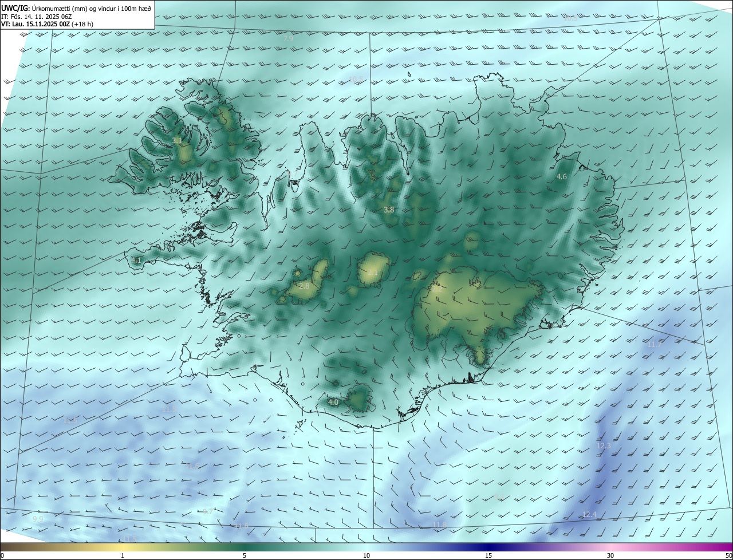Click the 2.2 value on the large southeast glacier

pos(436,289)
